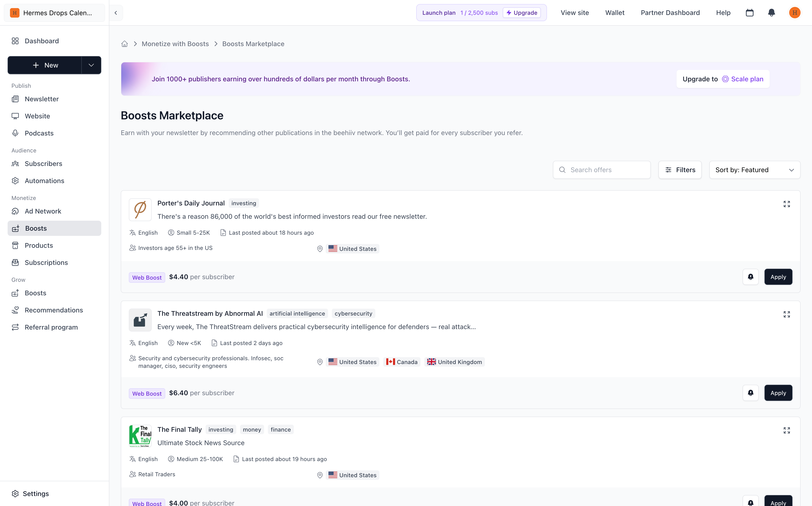812x506 pixels.
Task: Click The Final Tally logo
Action: pyautogui.click(x=140, y=436)
